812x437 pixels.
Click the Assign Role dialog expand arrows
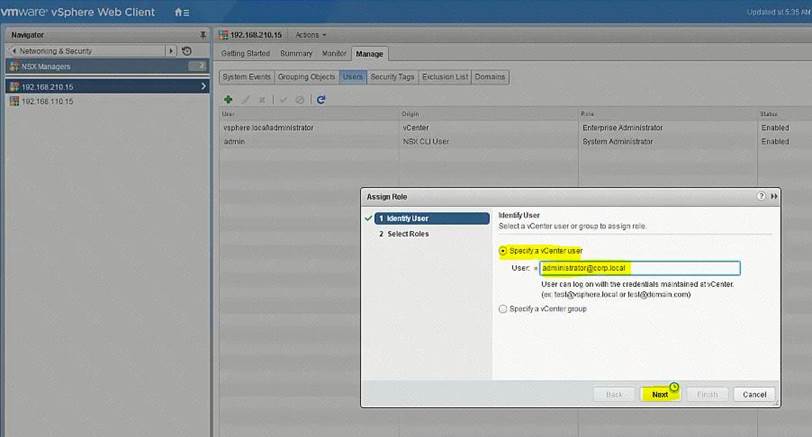(x=775, y=197)
